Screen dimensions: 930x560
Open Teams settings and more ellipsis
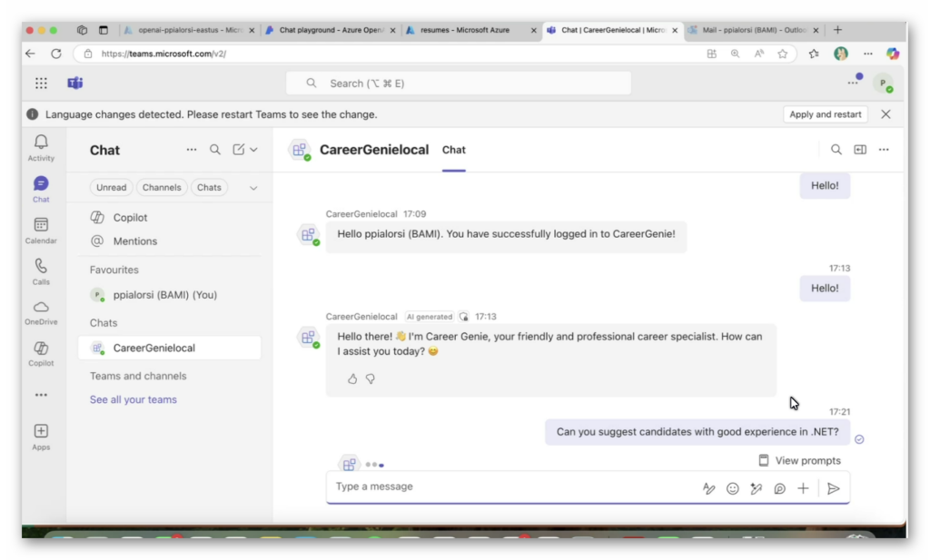click(854, 83)
